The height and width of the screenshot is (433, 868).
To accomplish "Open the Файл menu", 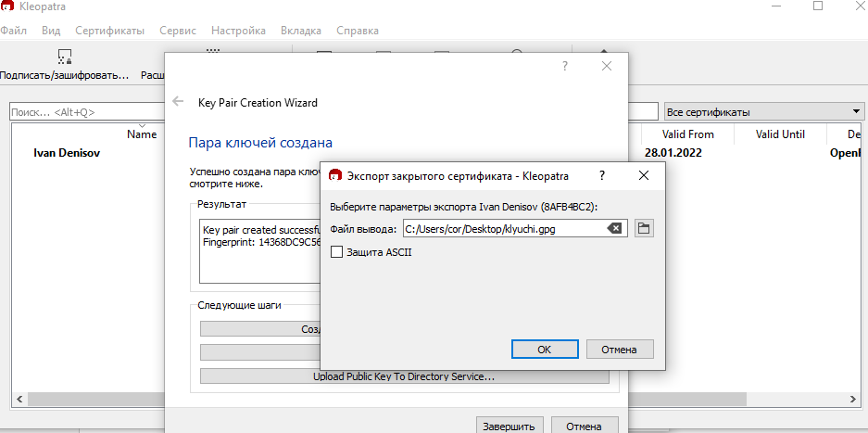I will pyautogui.click(x=13, y=31).
